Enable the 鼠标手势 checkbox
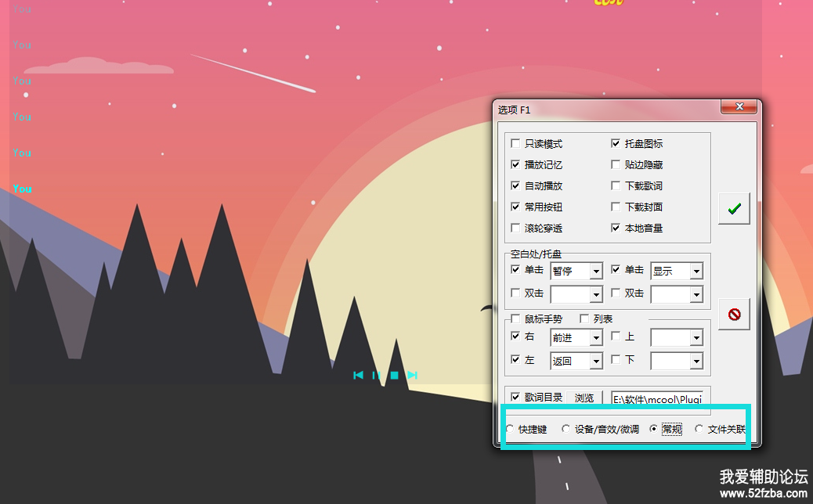 515,319
